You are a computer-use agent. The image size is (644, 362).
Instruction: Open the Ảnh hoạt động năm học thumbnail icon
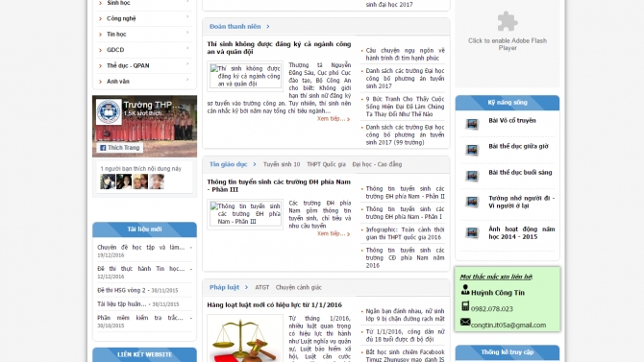(x=472, y=232)
